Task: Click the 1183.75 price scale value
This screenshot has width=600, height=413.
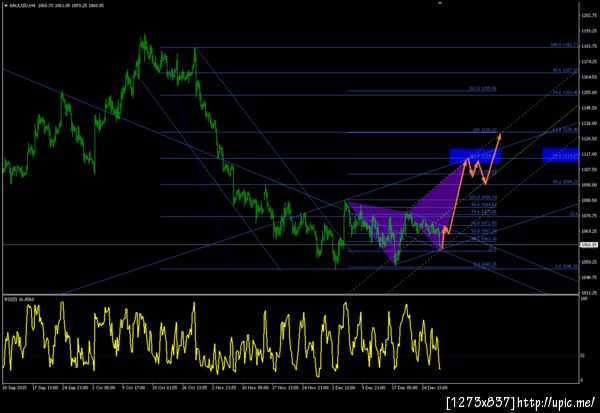Action: 589,46
